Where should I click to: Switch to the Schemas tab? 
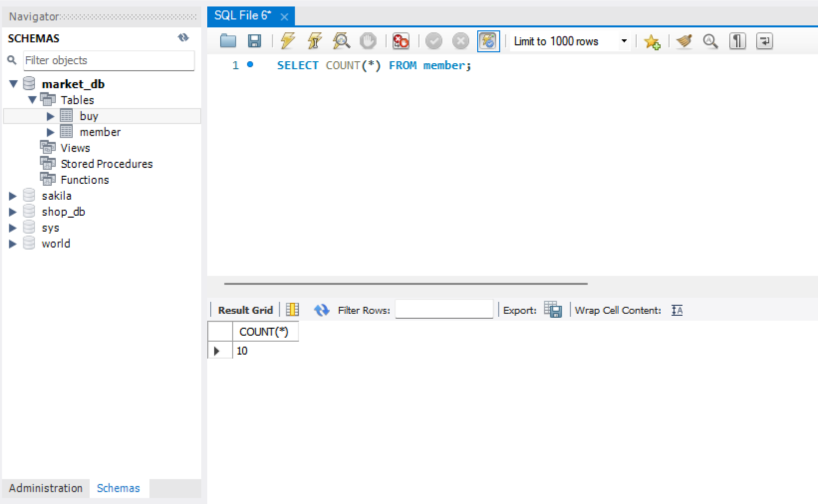119,488
